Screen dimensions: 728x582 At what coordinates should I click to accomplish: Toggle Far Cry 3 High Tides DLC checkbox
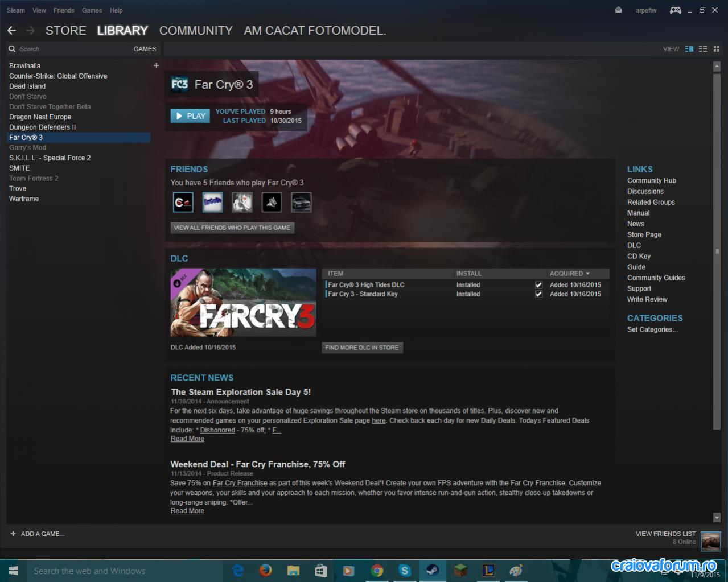pos(538,285)
